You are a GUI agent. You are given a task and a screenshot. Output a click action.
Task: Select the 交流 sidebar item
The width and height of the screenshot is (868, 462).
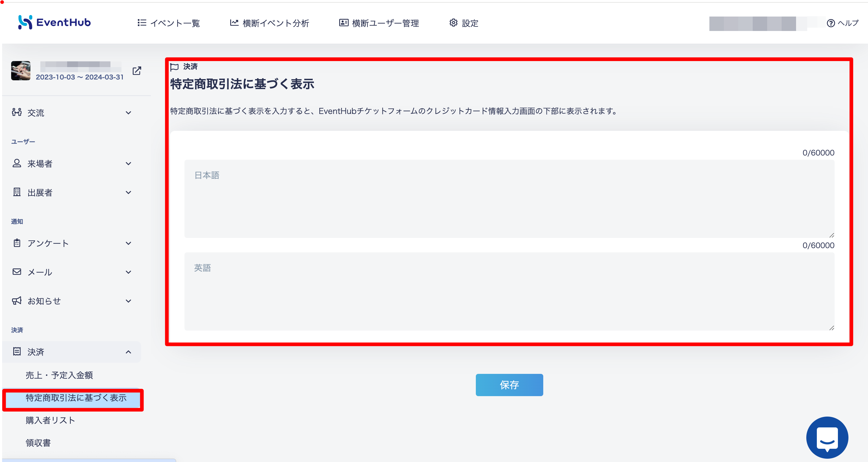click(71, 112)
